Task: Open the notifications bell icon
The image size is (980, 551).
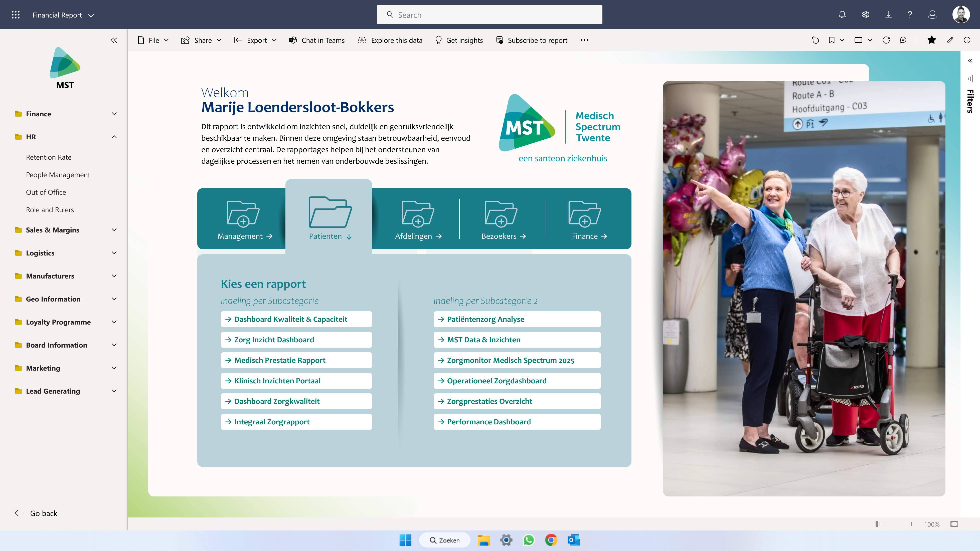Action: 842,15
